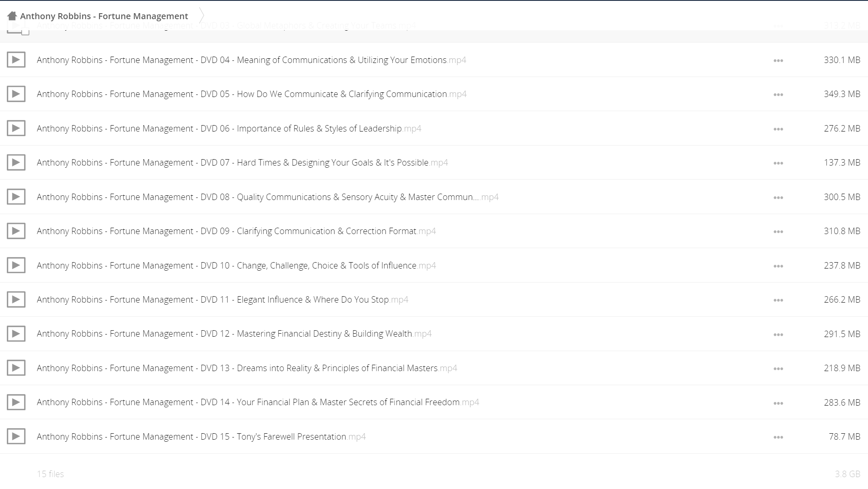Image resolution: width=868 pixels, height=489 pixels.
Task: Open more options for DVD 04 file
Action: pyautogui.click(x=778, y=60)
